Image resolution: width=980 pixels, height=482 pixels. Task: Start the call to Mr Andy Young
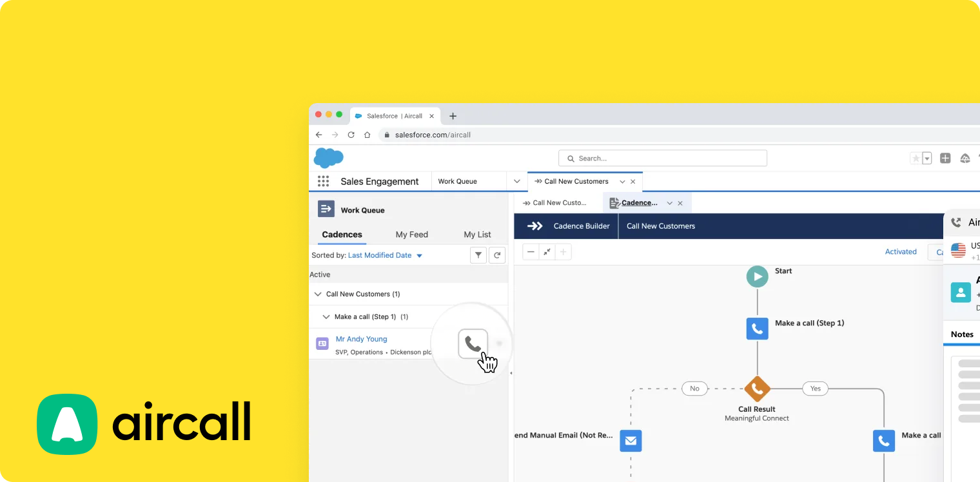coord(473,343)
